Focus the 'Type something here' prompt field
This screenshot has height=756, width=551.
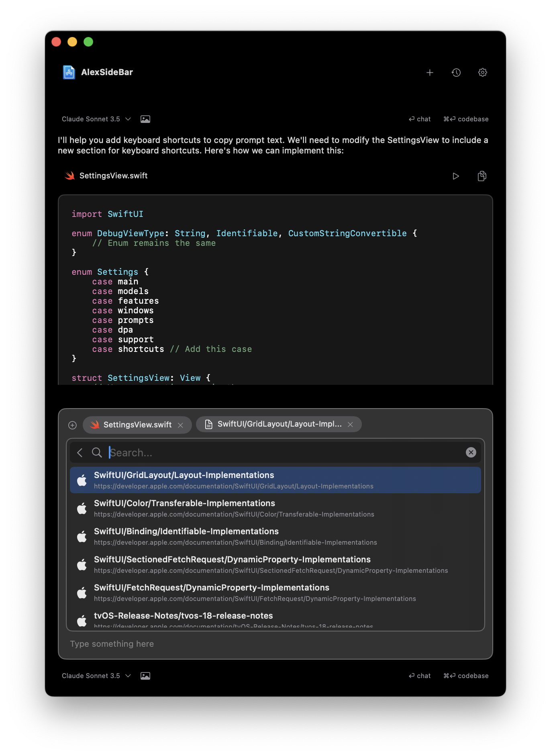[x=275, y=644]
